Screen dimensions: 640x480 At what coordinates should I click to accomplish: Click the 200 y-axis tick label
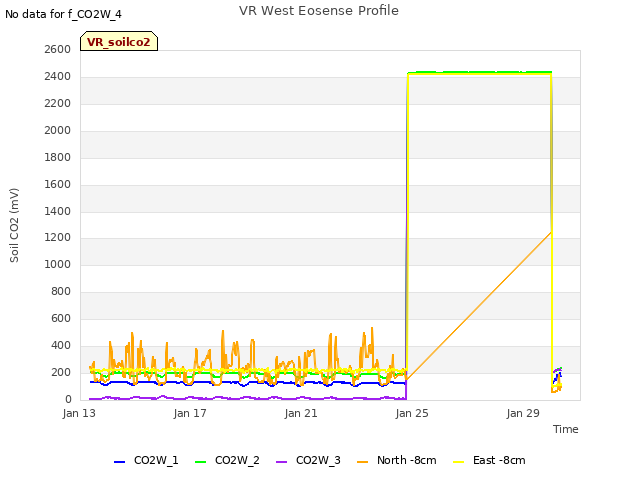pyautogui.click(x=61, y=372)
